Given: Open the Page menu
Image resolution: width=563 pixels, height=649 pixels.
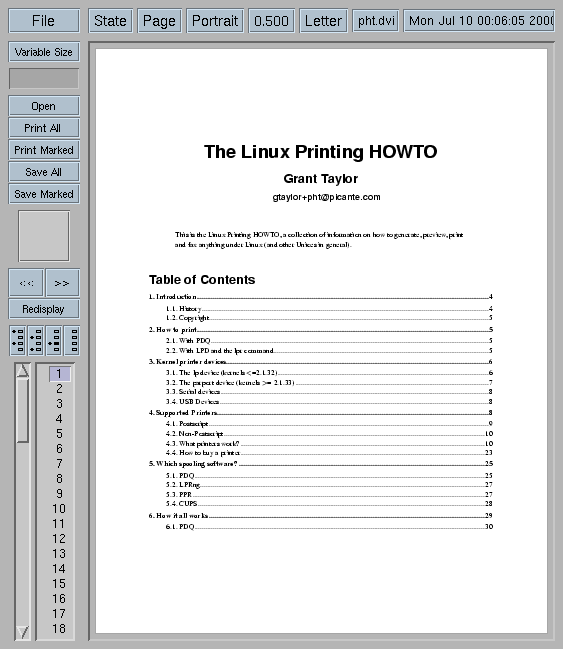Looking at the screenshot, I should (x=159, y=21).
